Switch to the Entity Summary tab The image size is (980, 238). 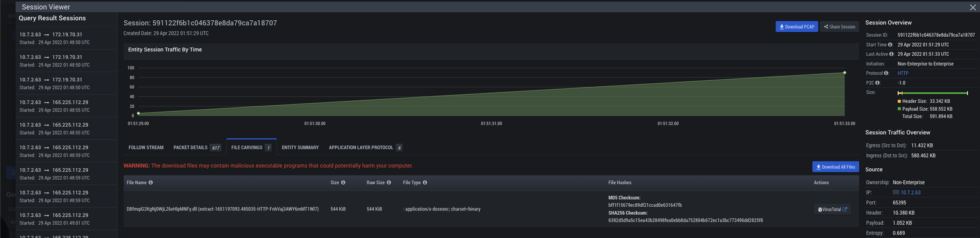pos(300,147)
